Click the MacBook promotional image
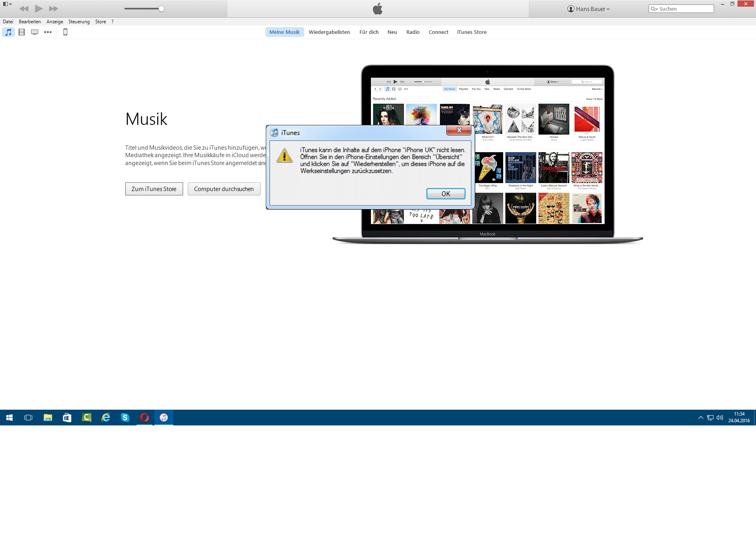 pos(487,154)
